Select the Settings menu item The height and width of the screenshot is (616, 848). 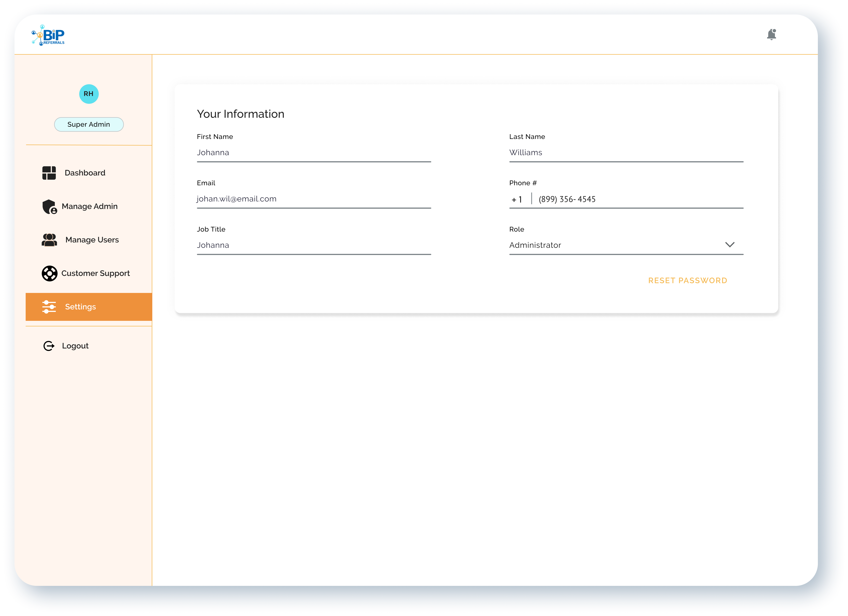coord(89,307)
